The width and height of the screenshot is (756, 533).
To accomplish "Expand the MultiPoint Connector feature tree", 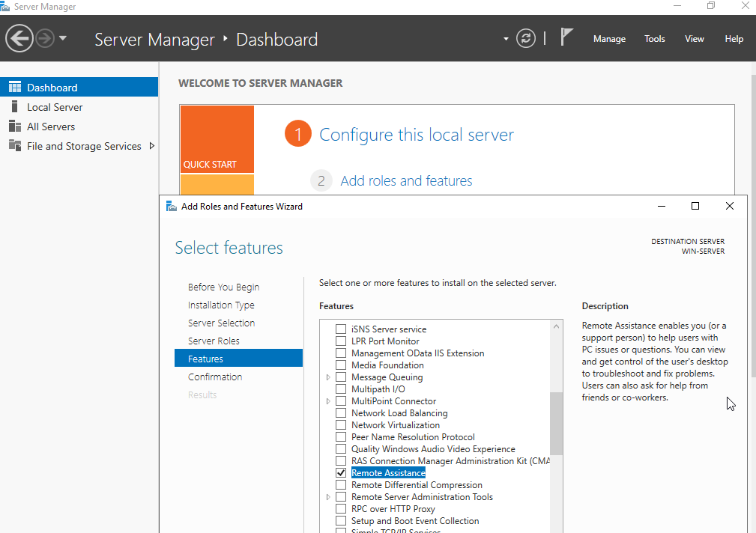I will click(x=328, y=401).
